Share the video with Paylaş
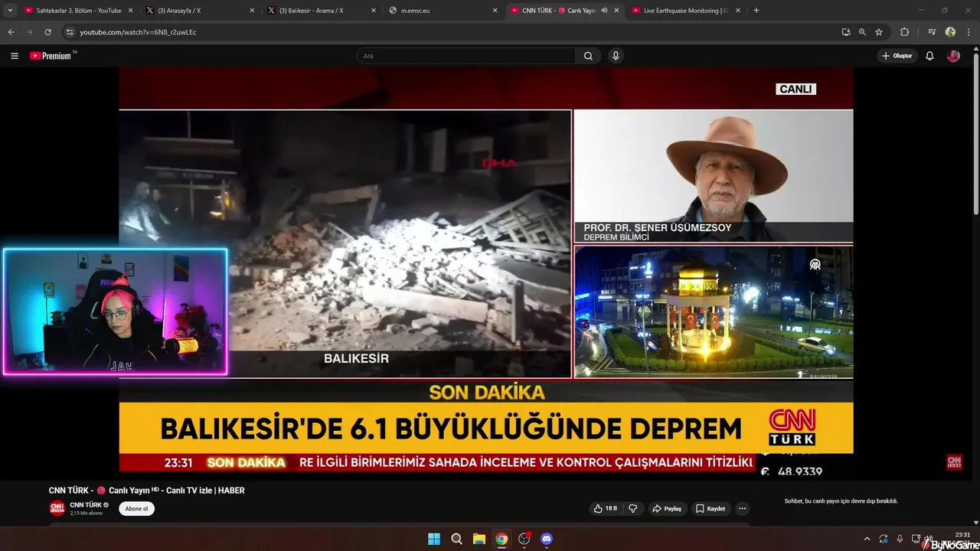The image size is (980, 551). coord(666,508)
